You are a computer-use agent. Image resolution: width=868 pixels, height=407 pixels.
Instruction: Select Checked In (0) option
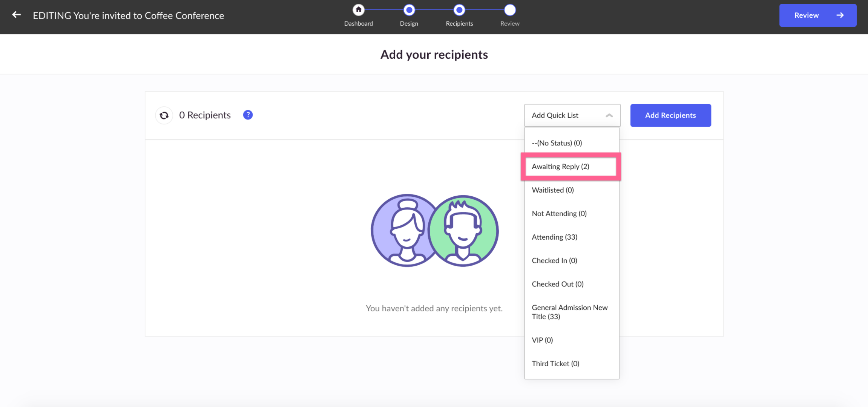(572, 260)
